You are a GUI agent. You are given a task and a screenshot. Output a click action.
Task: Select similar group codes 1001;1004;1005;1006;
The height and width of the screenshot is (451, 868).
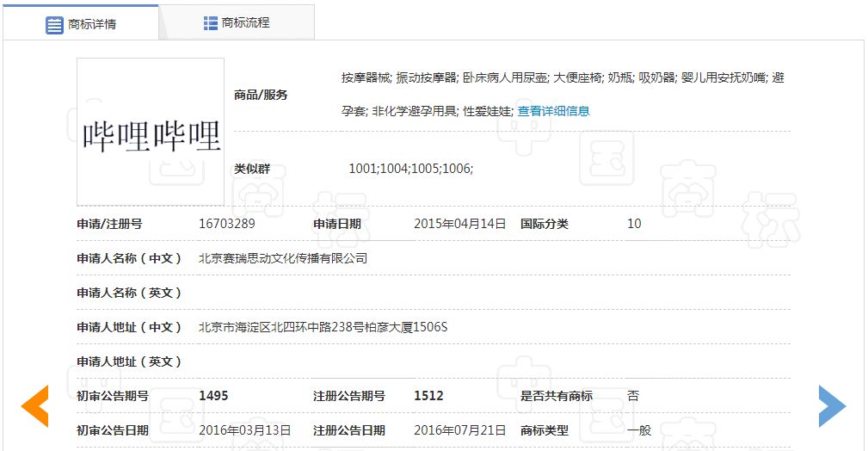coord(410,169)
